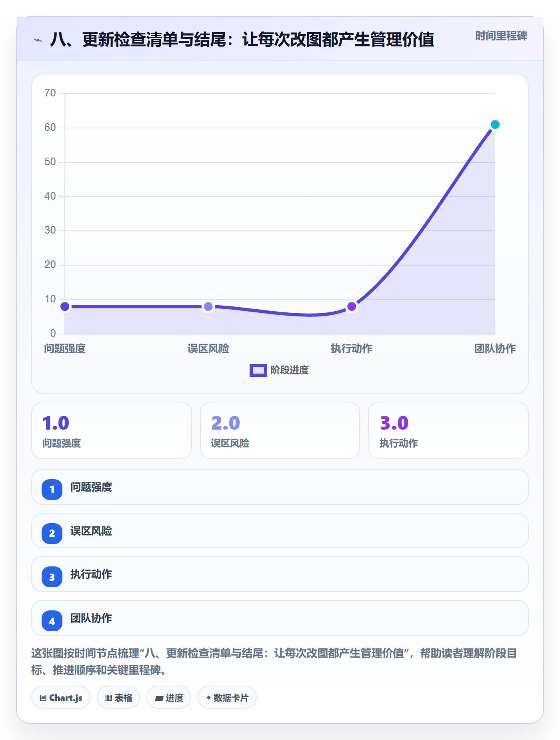Select the 执行动作 data point on chart
This screenshot has width=560, height=740.
coord(352,306)
